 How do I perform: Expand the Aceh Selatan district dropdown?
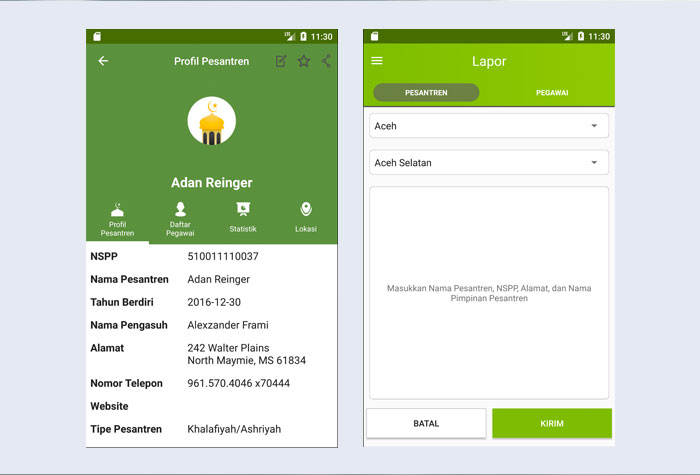point(489,162)
